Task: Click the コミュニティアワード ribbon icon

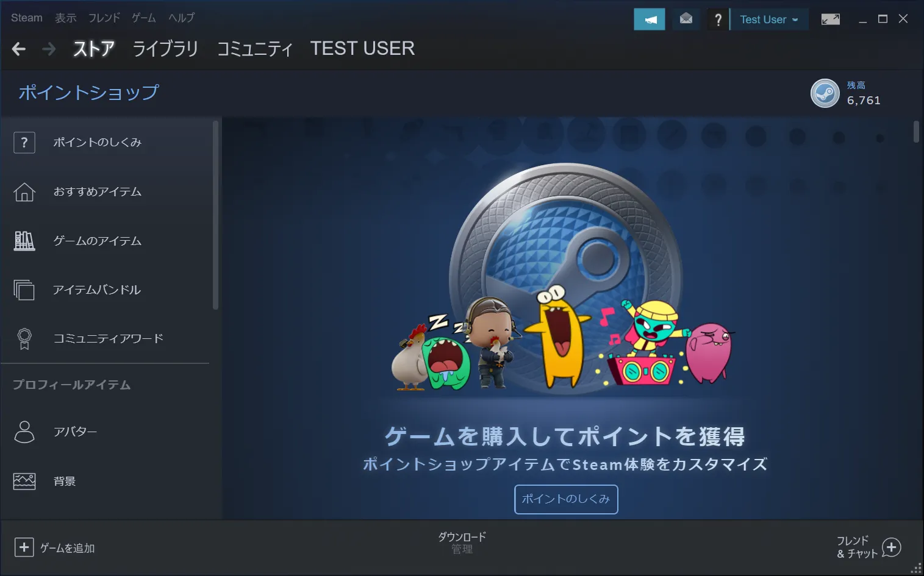Action: [24, 339]
